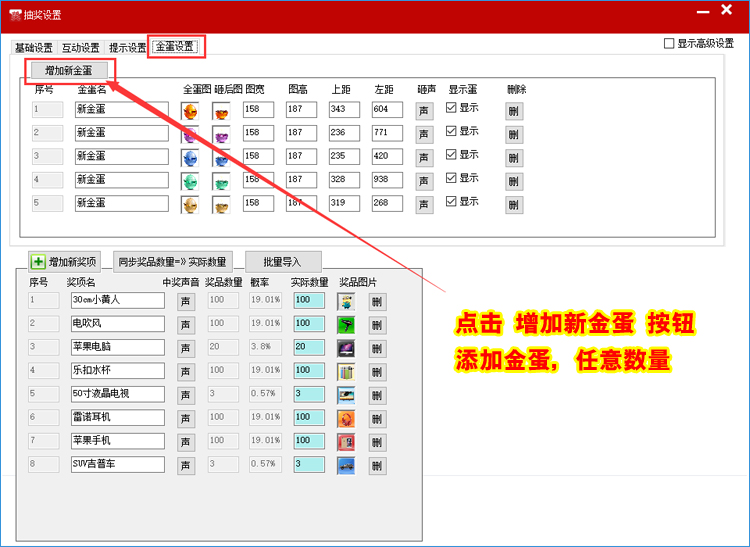Click winning sound 声 button for 电吹风
The width and height of the screenshot is (750, 547).
(x=186, y=325)
